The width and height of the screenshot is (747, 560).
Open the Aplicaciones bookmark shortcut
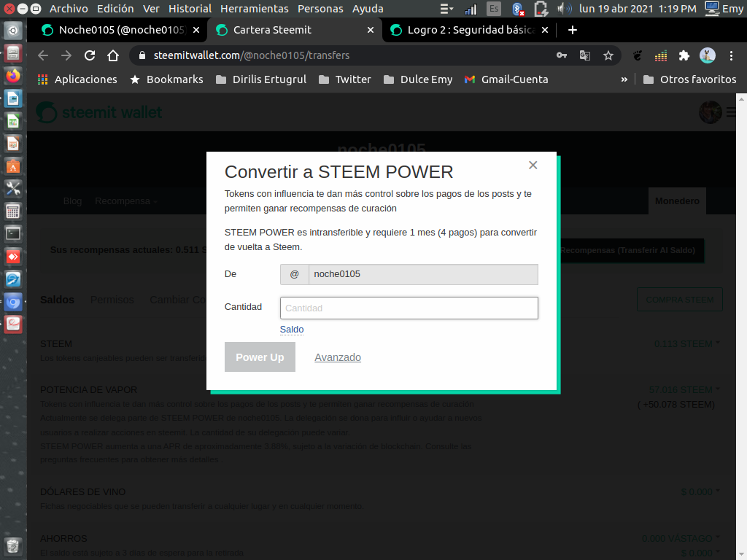[x=77, y=79]
